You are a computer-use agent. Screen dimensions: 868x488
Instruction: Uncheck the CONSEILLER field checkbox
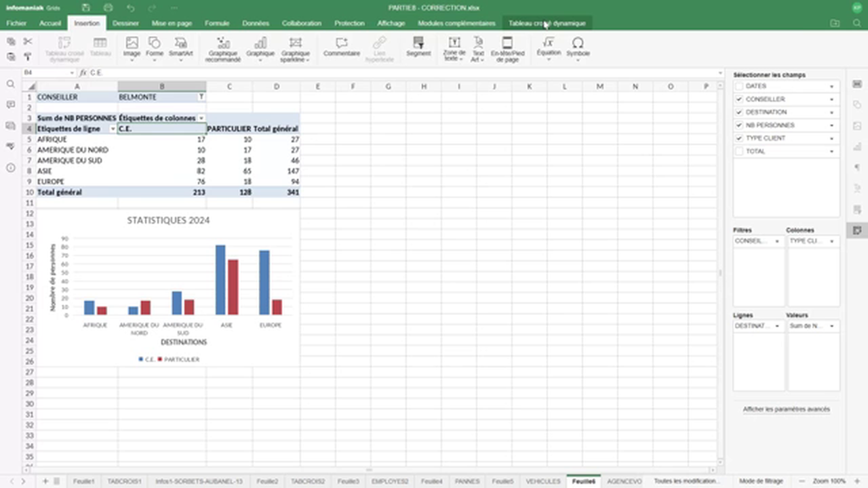tap(739, 99)
